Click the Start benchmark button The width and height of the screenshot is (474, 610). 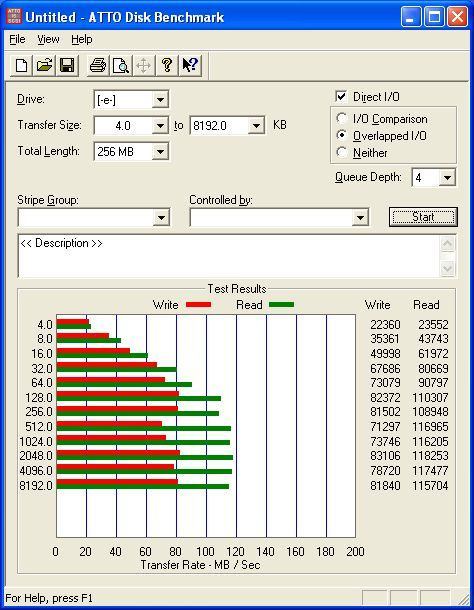pos(423,217)
